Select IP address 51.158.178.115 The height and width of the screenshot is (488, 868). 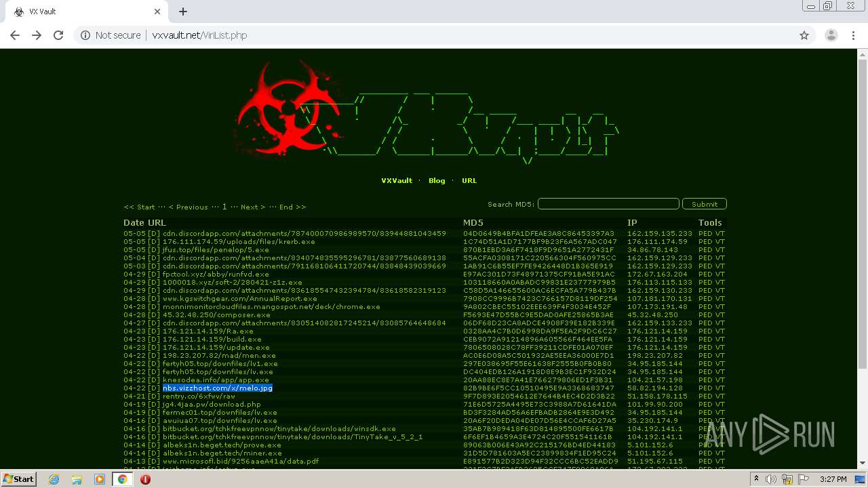pos(657,396)
